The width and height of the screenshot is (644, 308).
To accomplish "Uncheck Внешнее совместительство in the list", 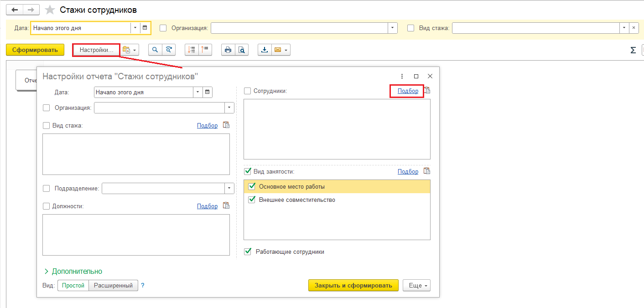I will point(252,200).
